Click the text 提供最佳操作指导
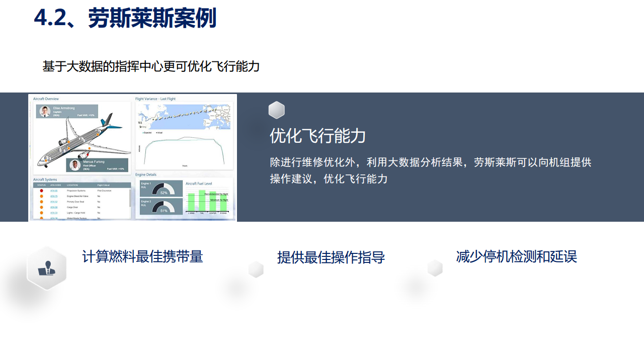 pos(331,257)
